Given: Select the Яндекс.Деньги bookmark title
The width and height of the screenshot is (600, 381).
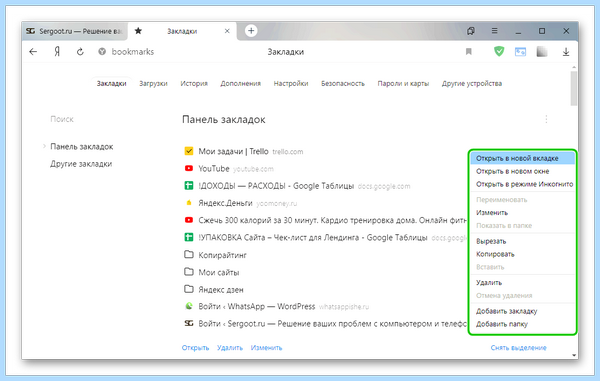Looking at the screenshot, I should [225, 203].
